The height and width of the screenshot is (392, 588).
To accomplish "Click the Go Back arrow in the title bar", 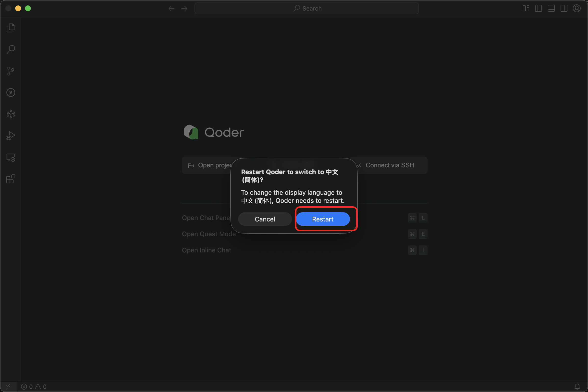I will [x=171, y=8].
